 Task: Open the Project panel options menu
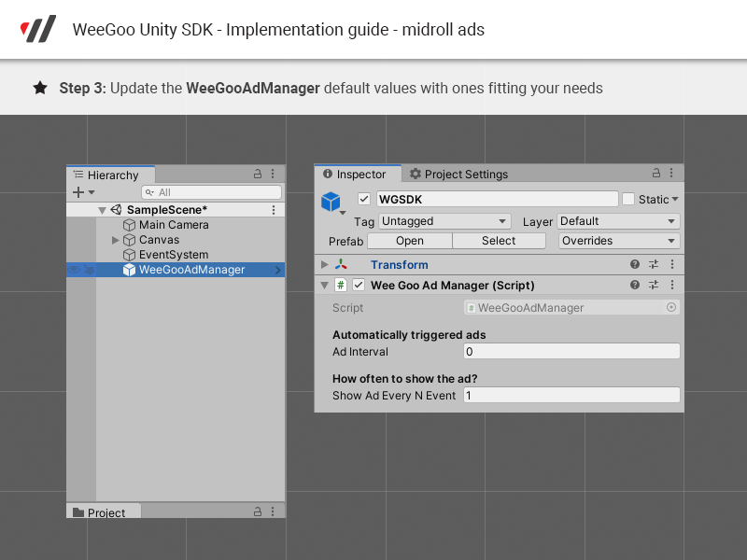tap(273, 511)
